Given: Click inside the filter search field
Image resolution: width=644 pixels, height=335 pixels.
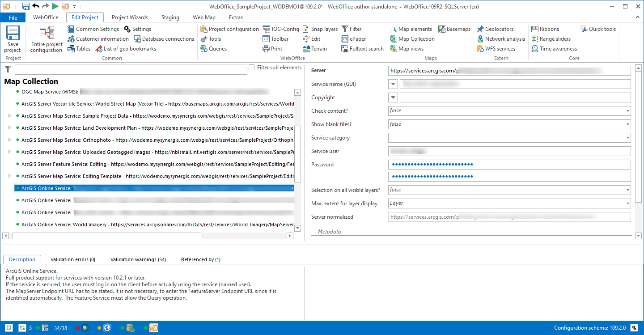Looking at the screenshot, I should pos(130,69).
